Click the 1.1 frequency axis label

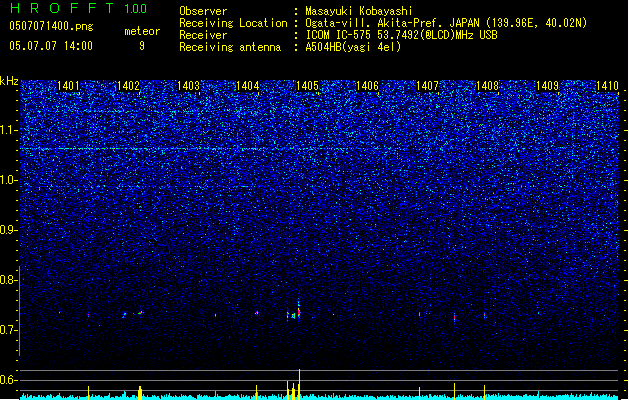coord(8,130)
